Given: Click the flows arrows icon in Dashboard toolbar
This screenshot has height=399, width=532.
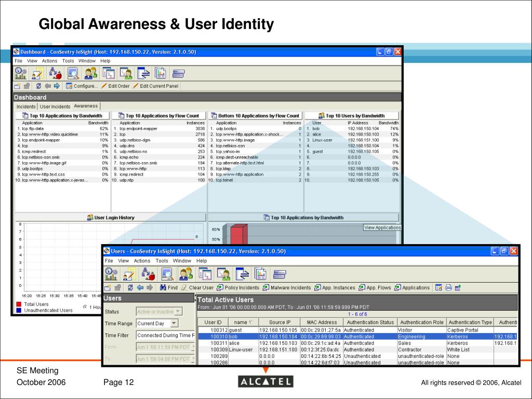Looking at the screenshot, I should tap(143, 73).
